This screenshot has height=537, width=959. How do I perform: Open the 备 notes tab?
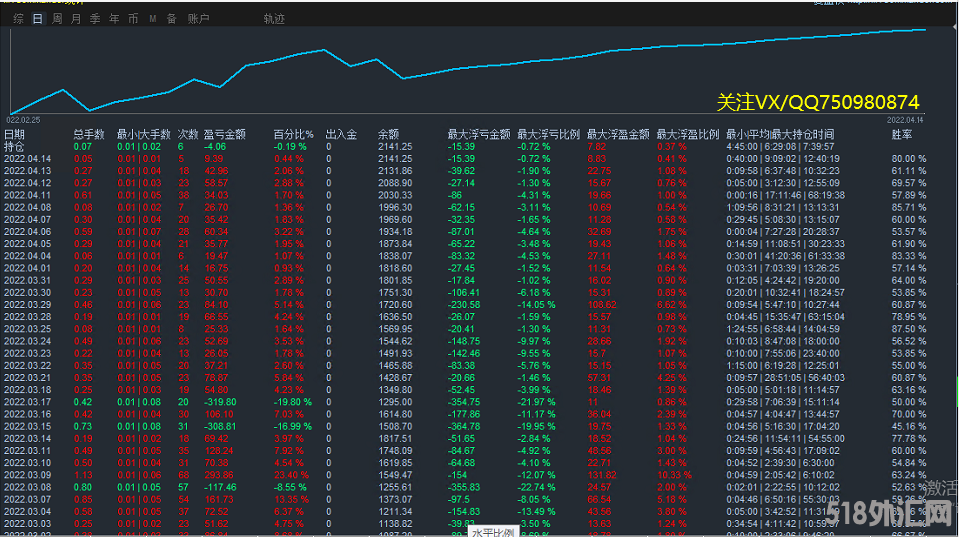pyautogui.click(x=171, y=19)
